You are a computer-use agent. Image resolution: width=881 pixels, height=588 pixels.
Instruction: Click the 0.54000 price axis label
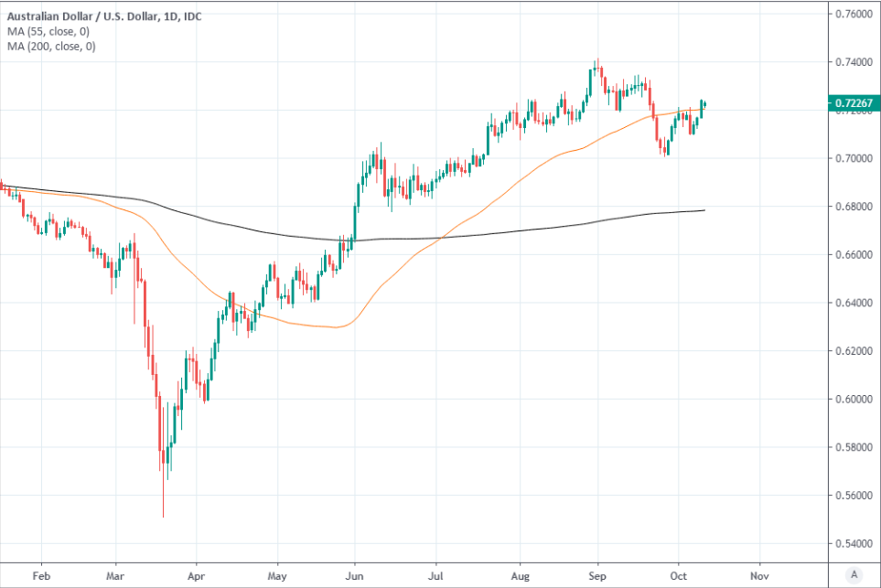pos(852,544)
